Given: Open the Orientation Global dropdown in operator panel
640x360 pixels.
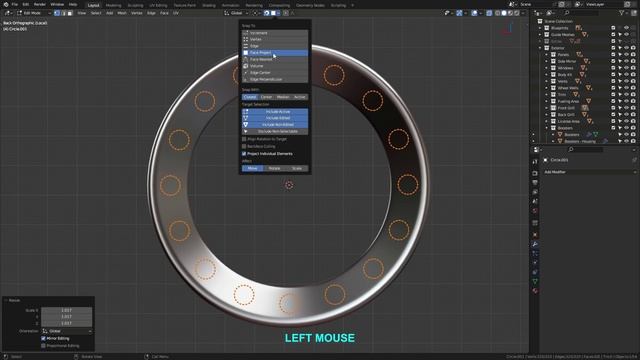Looking at the screenshot, I should coord(66,331).
